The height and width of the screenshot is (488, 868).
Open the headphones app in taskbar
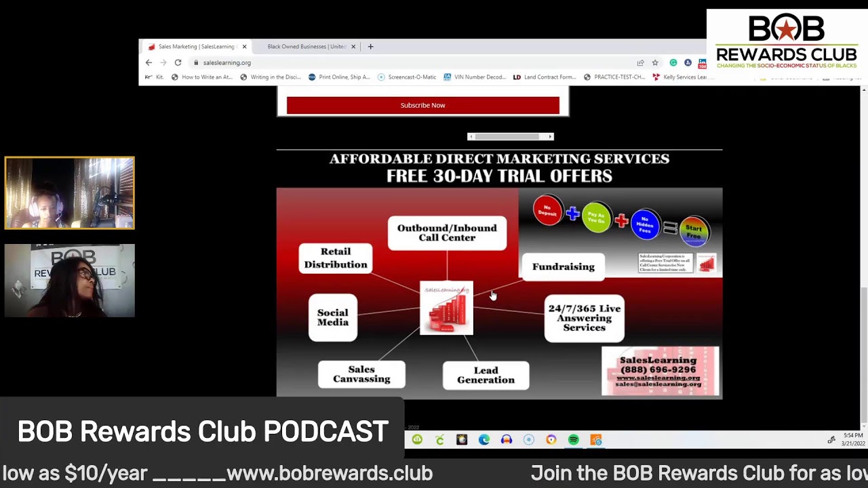(x=507, y=440)
